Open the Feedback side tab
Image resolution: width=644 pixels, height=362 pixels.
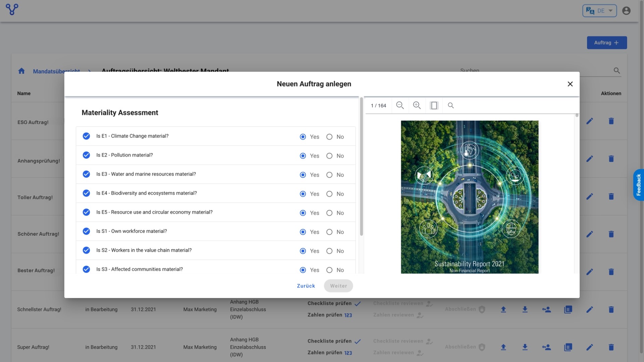click(x=639, y=185)
